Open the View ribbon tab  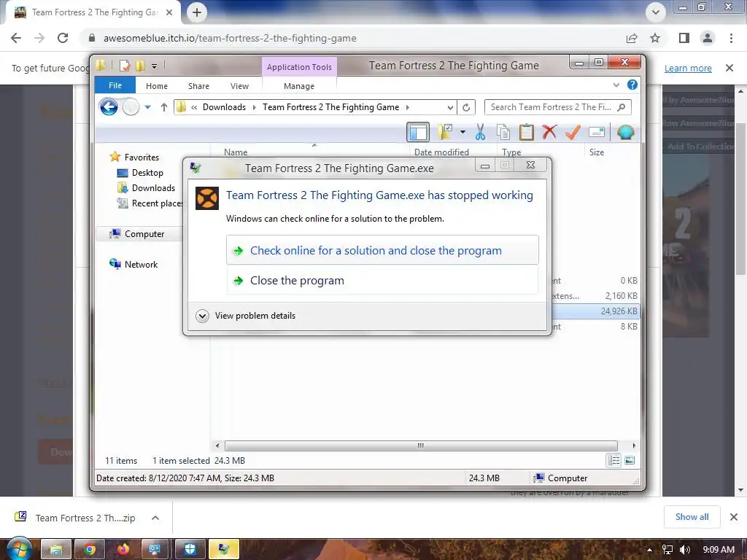pos(239,86)
